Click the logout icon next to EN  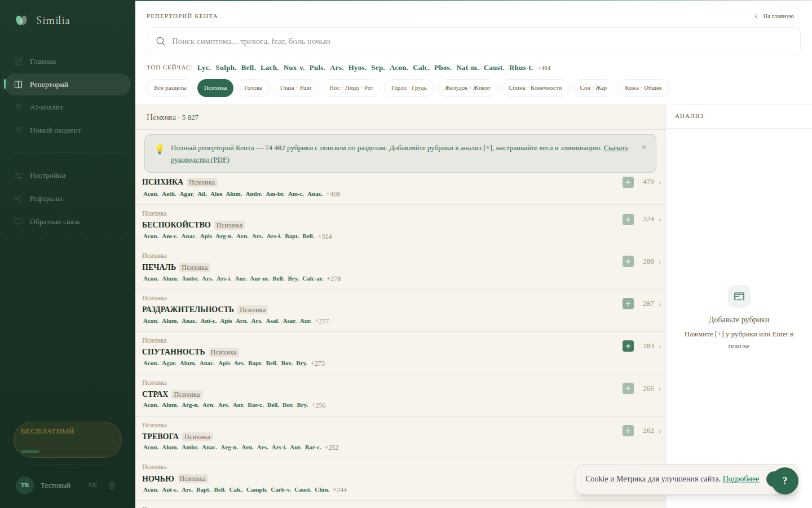coord(112,485)
